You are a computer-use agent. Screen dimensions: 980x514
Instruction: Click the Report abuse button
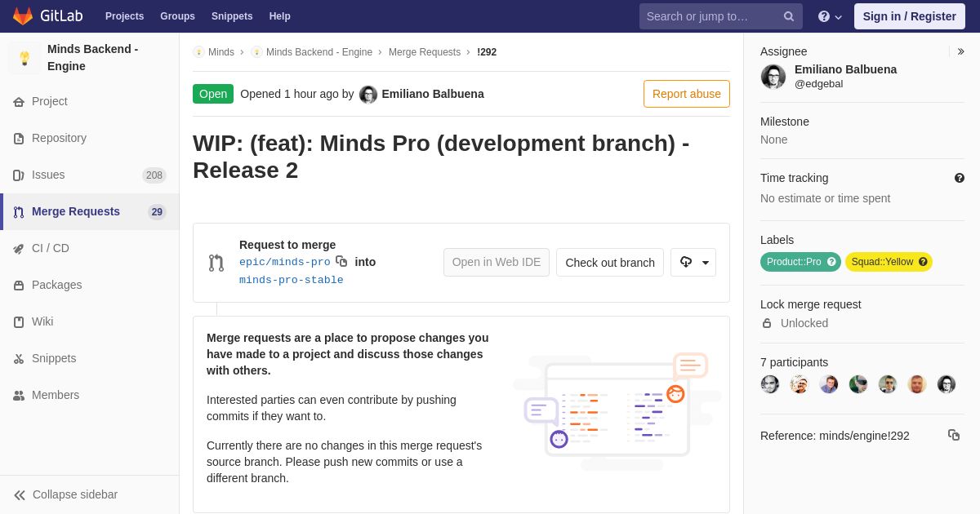pyautogui.click(x=687, y=94)
